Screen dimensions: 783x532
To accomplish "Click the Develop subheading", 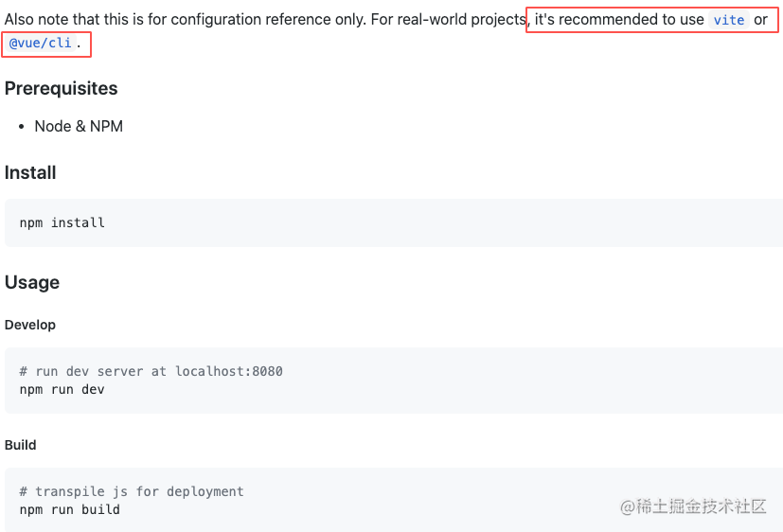I will click(30, 325).
